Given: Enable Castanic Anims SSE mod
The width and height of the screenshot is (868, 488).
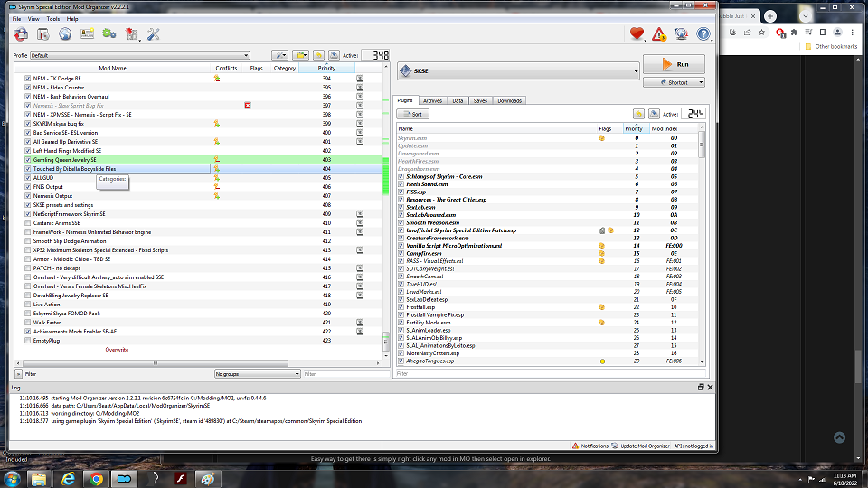Looking at the screenshot, I should (x=28, y=223).
